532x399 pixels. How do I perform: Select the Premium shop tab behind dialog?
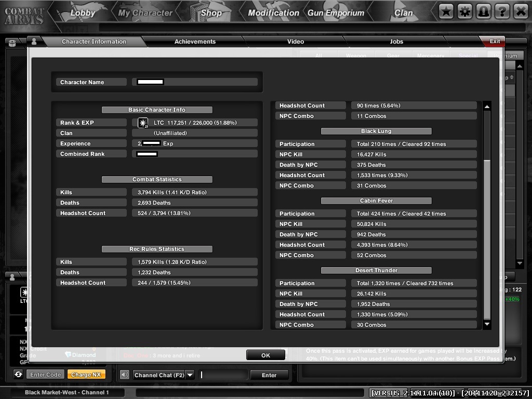click(506, 55)
